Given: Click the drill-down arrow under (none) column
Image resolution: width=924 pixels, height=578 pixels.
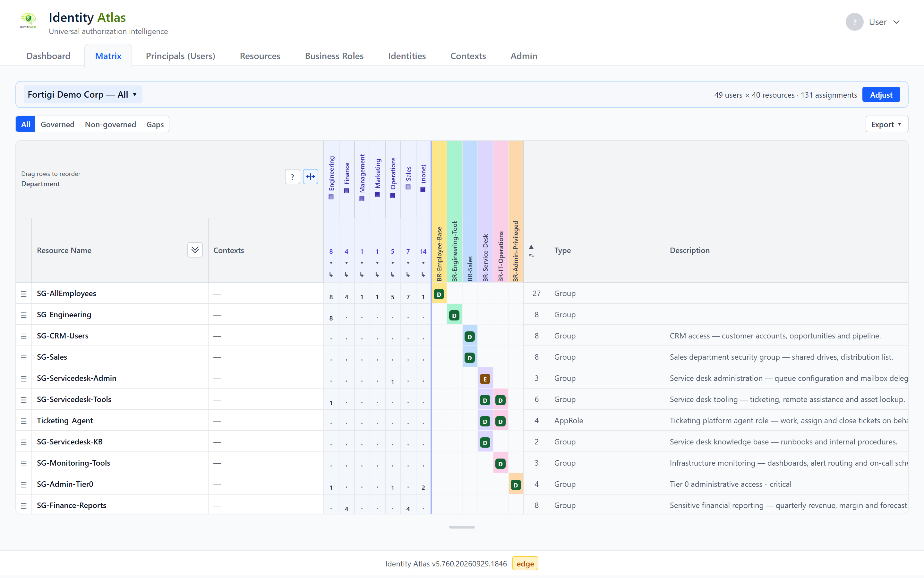Looking at the screenshot, I should (x=423, y=275).
